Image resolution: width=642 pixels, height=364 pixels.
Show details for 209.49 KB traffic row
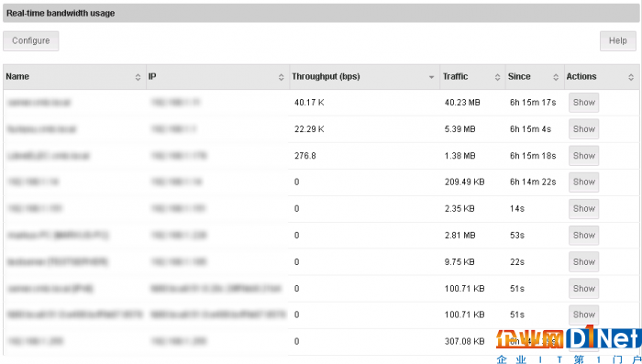pos(584,182)
